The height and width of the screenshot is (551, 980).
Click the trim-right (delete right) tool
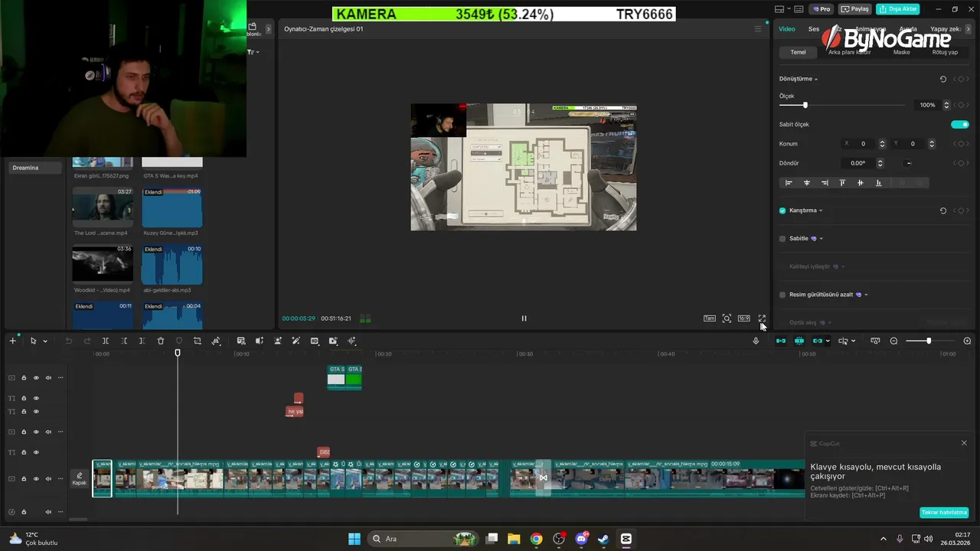142,341
